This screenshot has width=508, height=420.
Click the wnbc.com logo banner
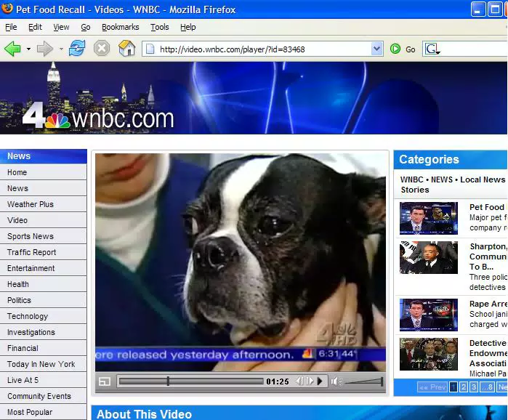click(98, 116)
